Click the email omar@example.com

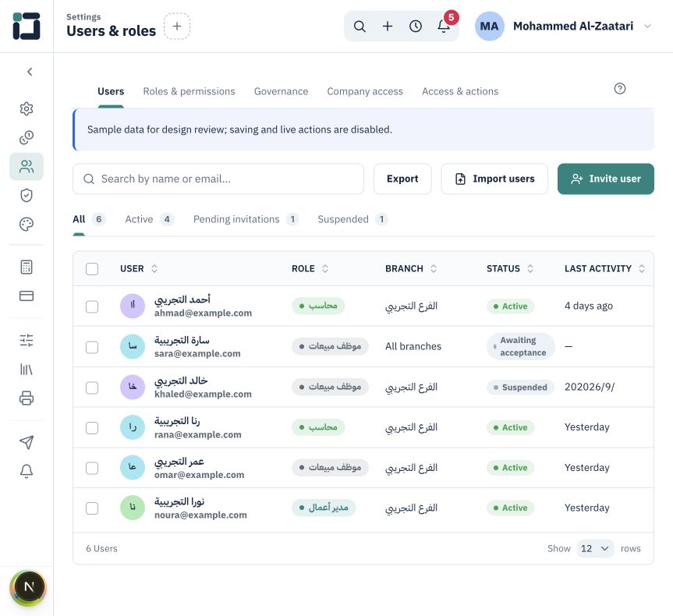pos(199,475)
